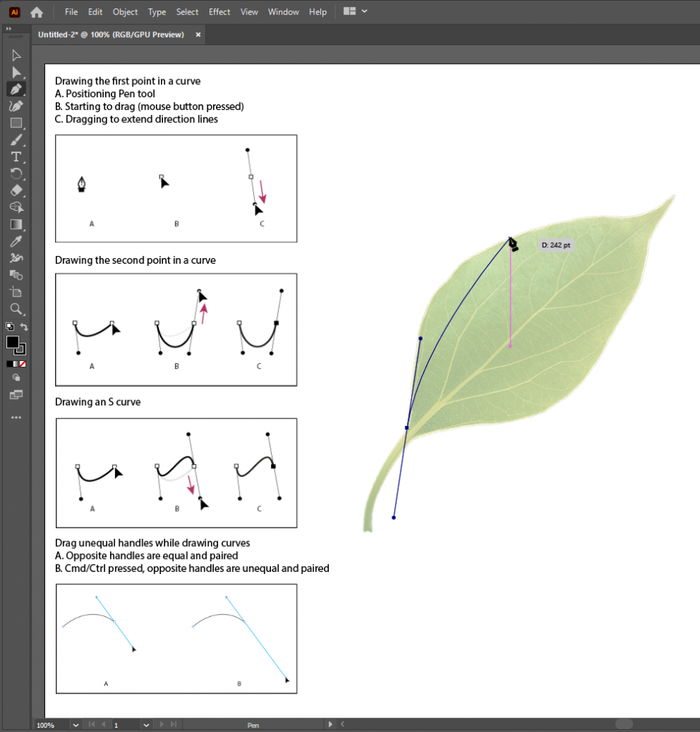
Task: Click the black Fill color swatch
Action: tap(13, 342)
